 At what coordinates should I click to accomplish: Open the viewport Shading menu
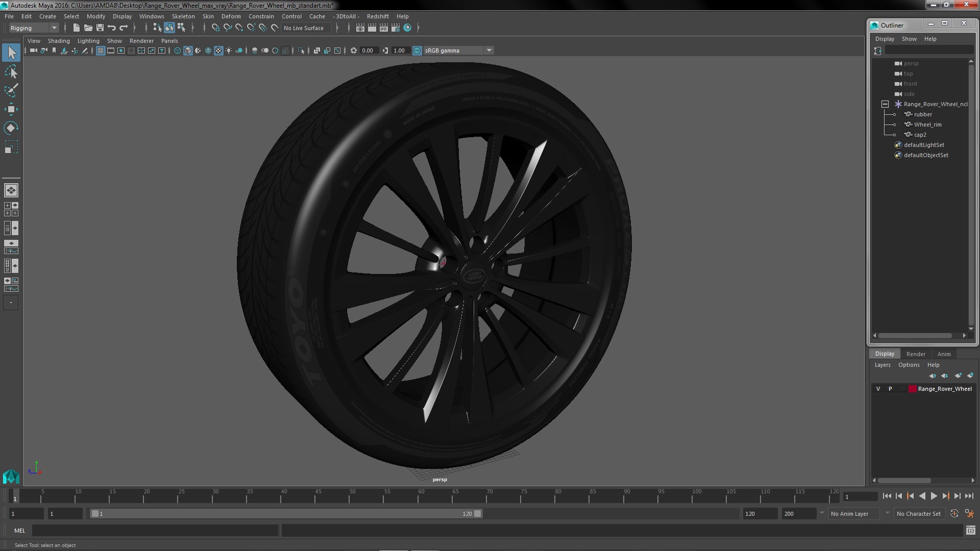pyautogui.click(x=59, y=41)
